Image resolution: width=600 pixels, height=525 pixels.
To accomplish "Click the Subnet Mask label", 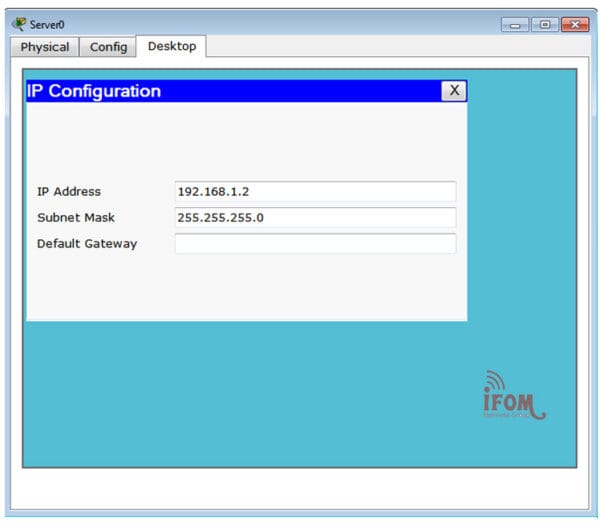I will click(x=76, y=218).
